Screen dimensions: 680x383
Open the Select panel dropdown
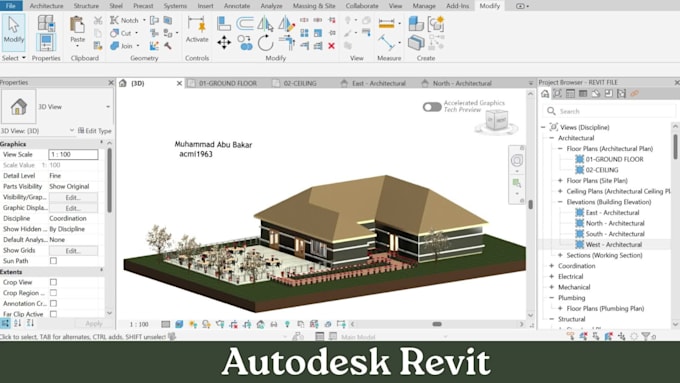(13, 58)
